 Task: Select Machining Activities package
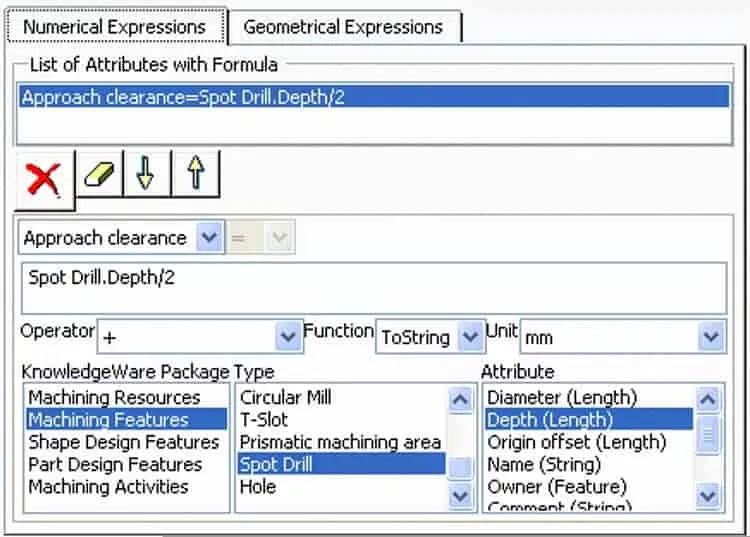(x=126, y=487)
